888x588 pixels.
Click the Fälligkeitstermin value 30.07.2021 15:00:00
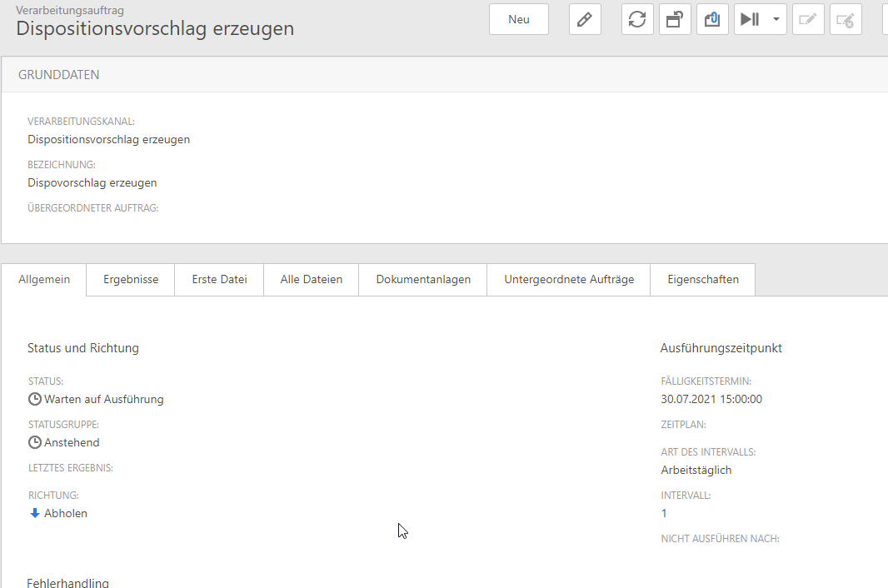coord(711,399)
